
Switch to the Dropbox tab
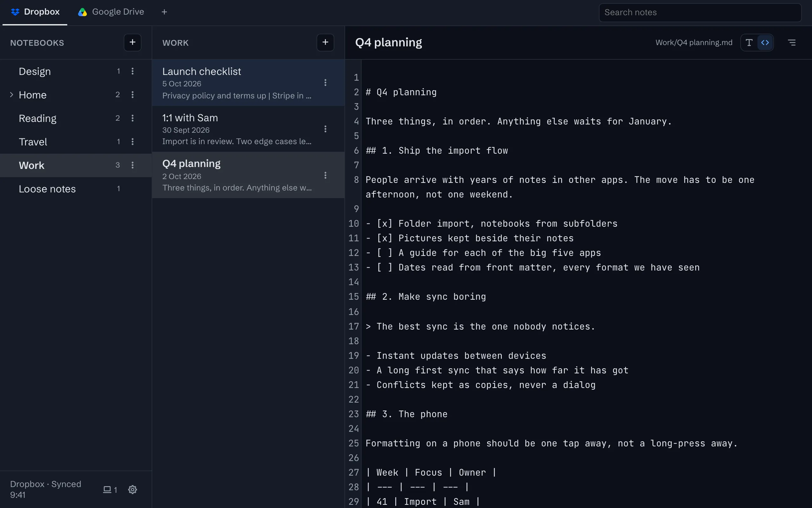coord(35,12)
